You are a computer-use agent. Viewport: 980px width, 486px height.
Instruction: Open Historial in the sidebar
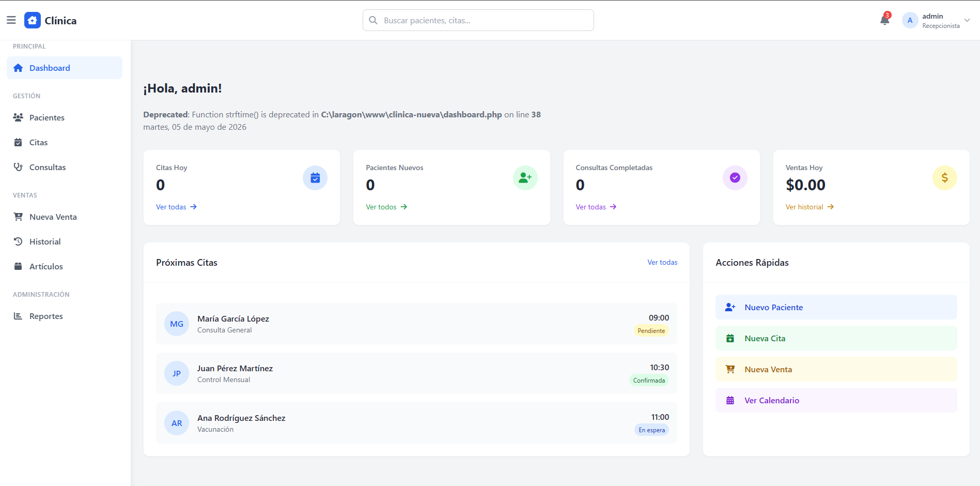(x=65, y=241)
